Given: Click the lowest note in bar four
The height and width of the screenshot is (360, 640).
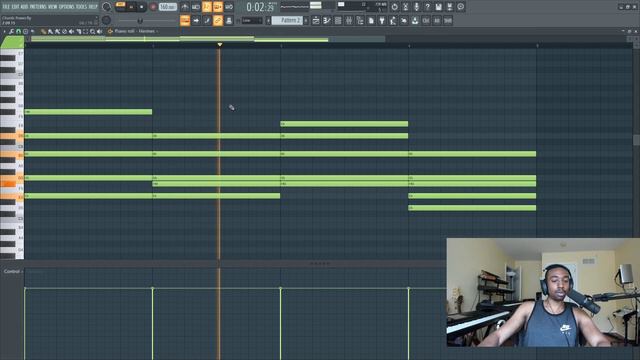Looking at the screenshot, I should coord(472,208).
